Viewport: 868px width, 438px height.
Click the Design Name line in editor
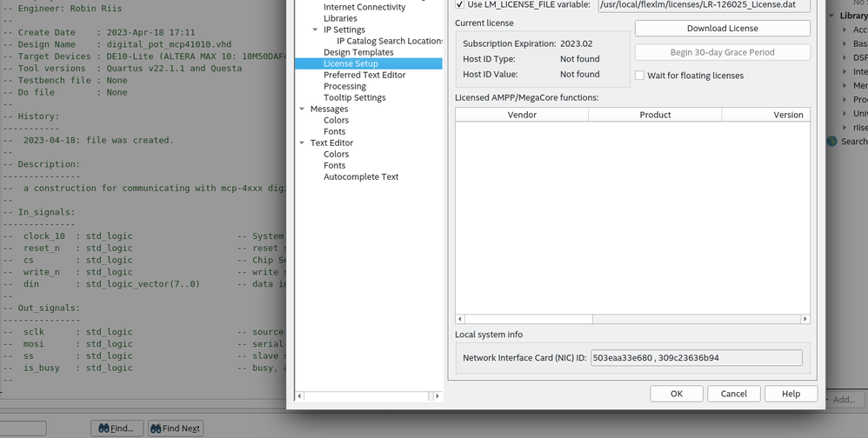[x=117, y=44]
